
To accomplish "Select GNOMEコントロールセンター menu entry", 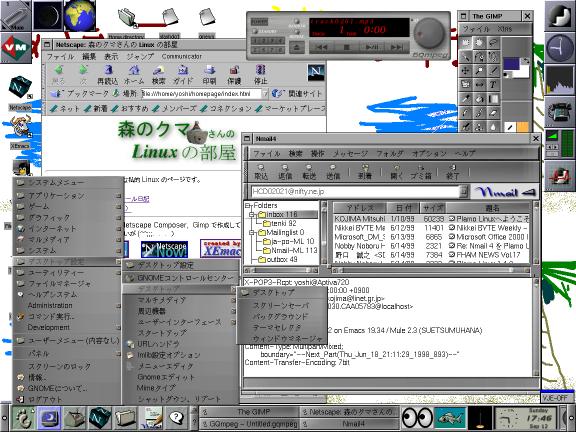I will pos(181,278).
